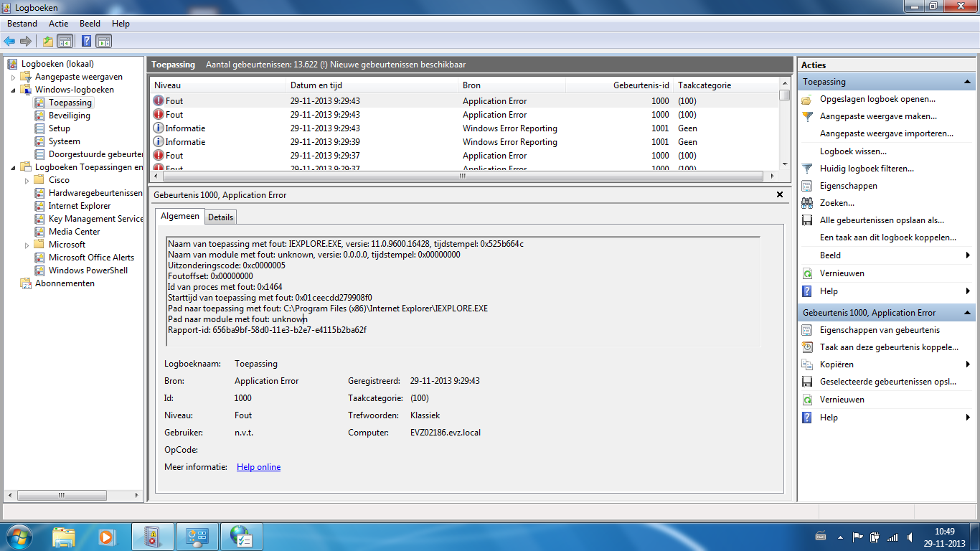Open the blue Help icon in toolbar
The height and width of the screenshot is (551, 980).
(86, 41)
